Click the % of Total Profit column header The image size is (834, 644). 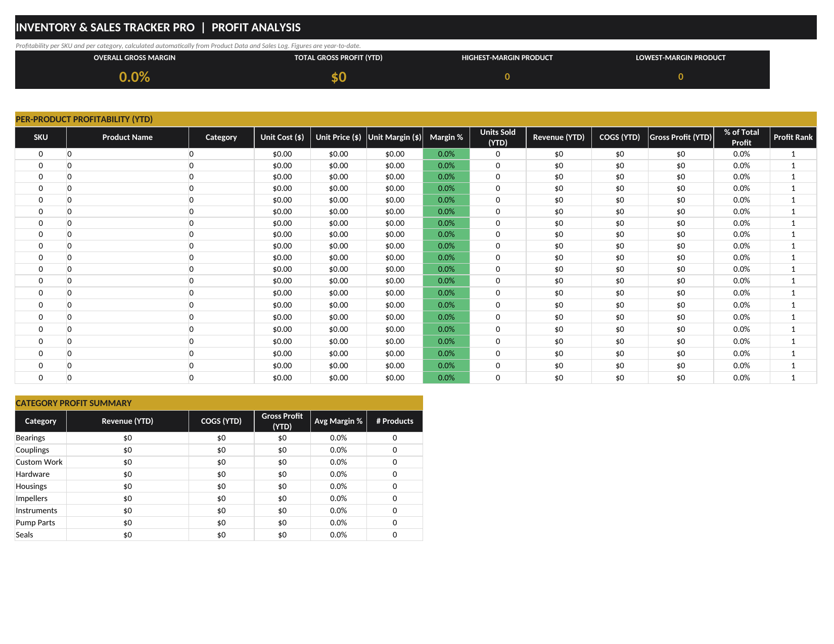pos(742,137)
